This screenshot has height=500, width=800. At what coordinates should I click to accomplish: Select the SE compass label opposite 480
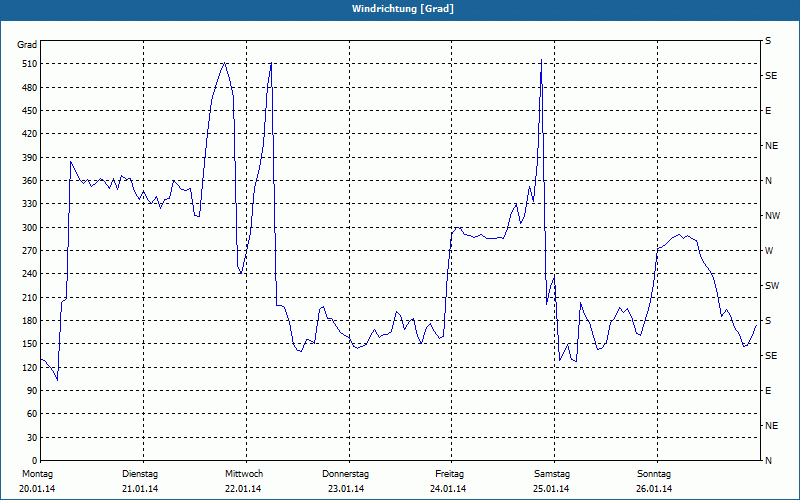pos(771,76)
